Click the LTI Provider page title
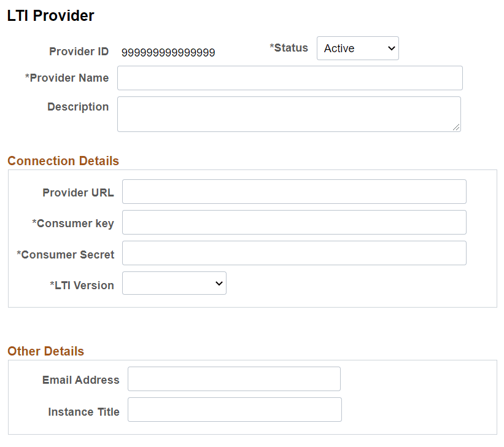 click(50, 15)
